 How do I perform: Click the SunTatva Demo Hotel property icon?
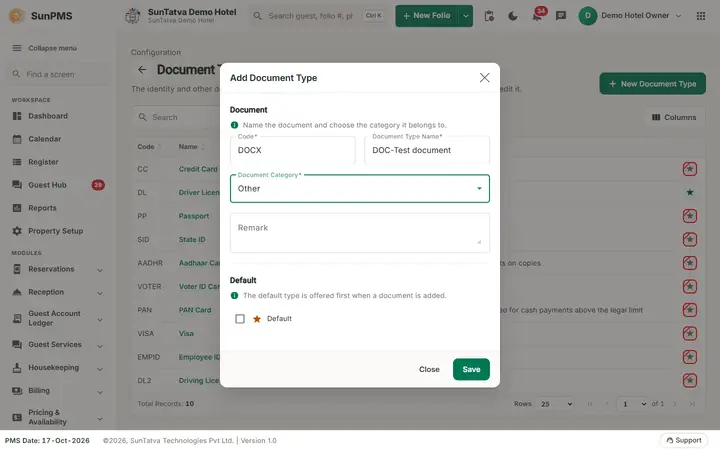coord(133,16)
